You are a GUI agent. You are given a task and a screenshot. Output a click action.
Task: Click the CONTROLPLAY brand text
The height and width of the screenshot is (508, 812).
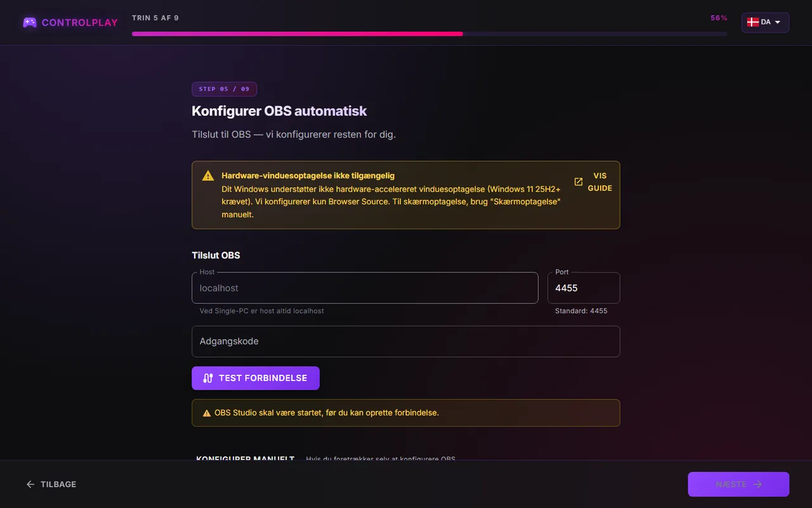(80, 22)
